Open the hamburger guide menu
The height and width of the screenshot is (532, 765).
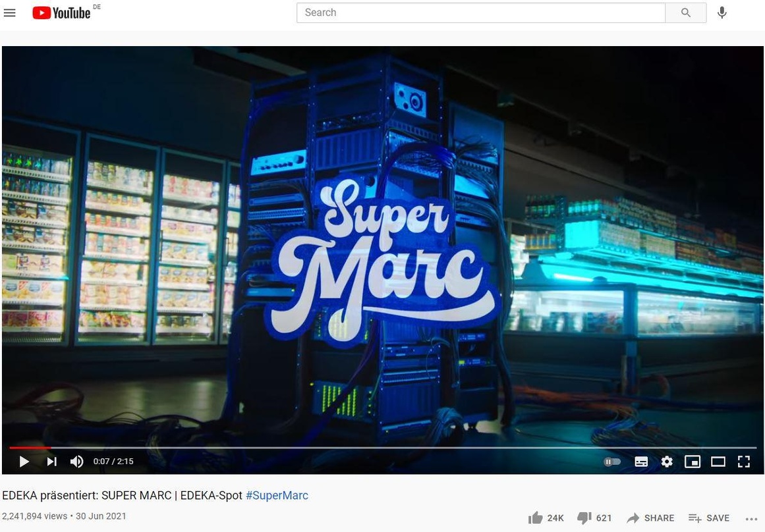tap(10, 13)
